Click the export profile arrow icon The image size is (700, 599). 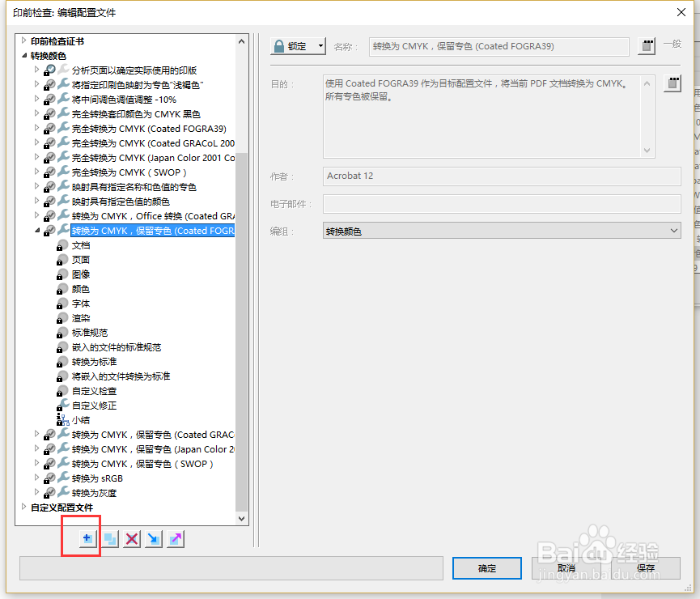[x=176, y=539]
